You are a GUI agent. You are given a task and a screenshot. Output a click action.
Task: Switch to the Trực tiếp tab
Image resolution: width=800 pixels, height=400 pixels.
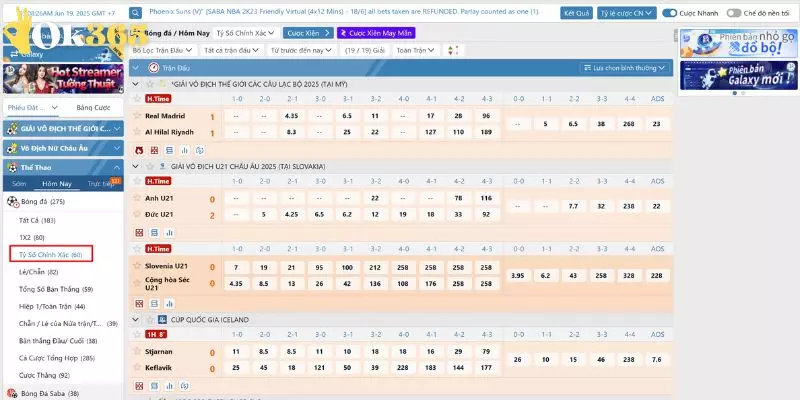click(101, 184)
